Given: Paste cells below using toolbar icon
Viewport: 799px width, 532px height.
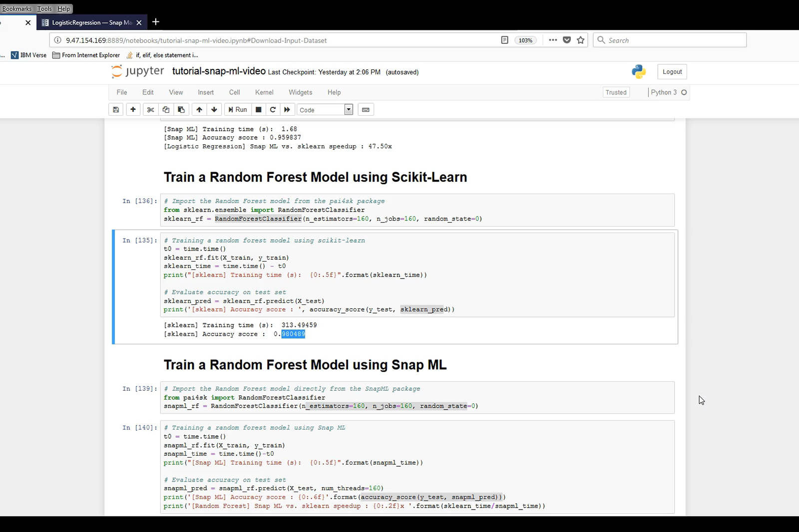Looking at the screenshot, I should [x=181, y=110].
